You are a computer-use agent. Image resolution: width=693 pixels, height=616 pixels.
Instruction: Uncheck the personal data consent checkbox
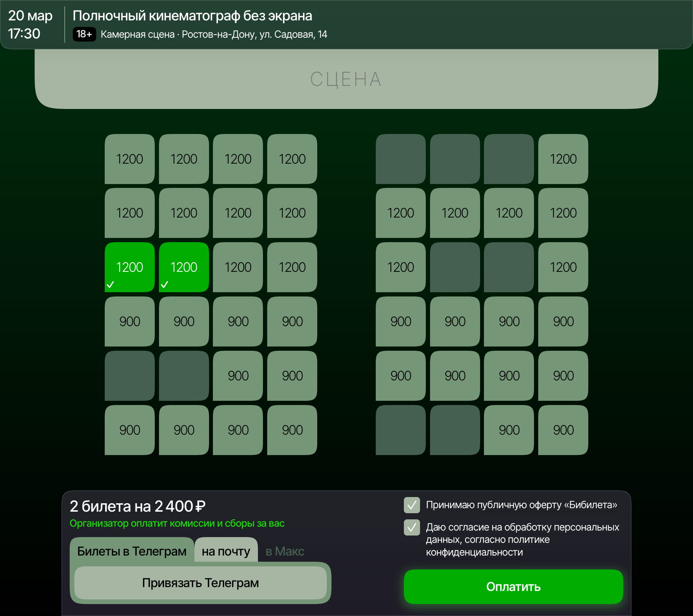(412, 527)
